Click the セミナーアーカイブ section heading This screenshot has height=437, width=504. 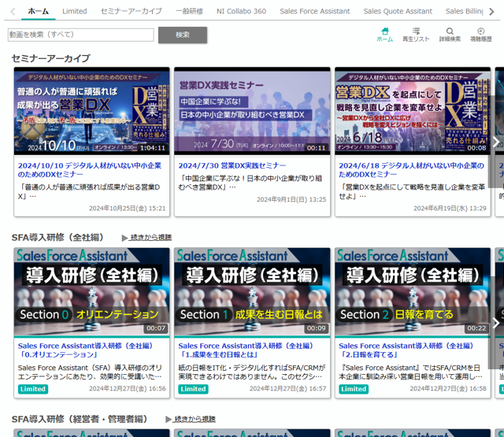tap(50, 58)
